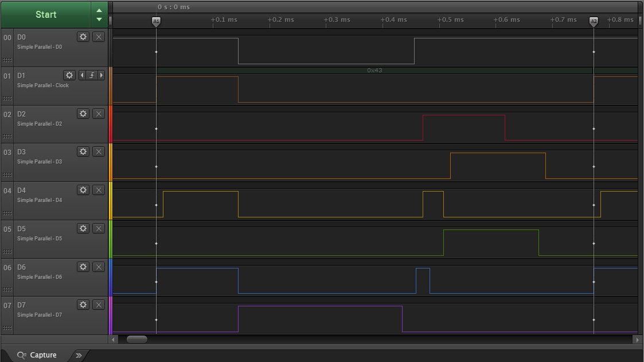Grab the drag handle dots of channel 03
Screen dimensions: 644x362
click(7, 174)
